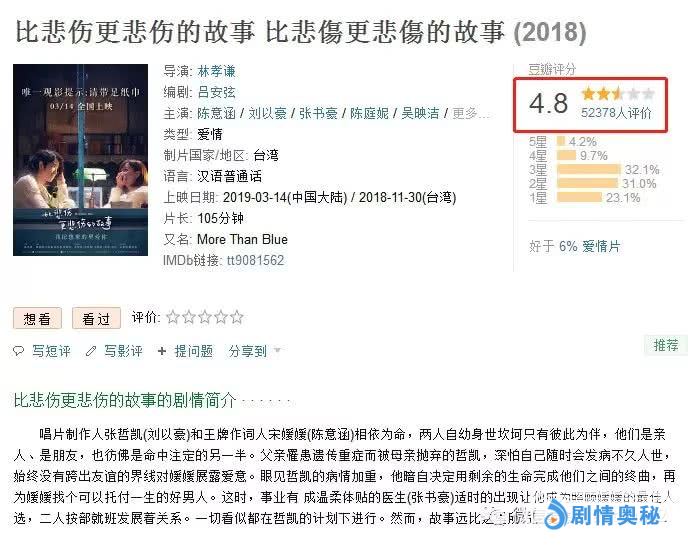The image size is (688, 545).
Task: Click the speech bubble icon beside 写短评
Action: pyautogui.click(x=18, y=351)
